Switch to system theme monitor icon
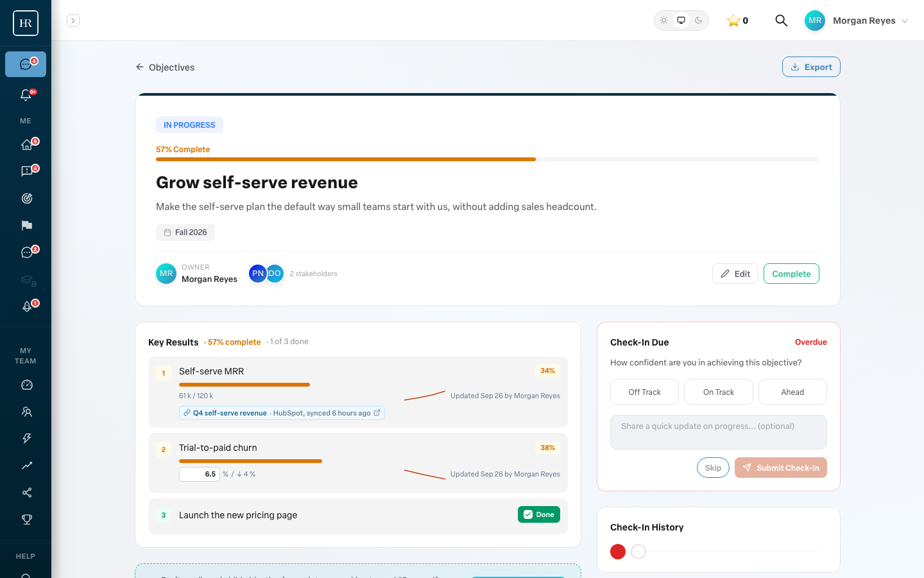924x578 pixels. (x=681, y=21)
